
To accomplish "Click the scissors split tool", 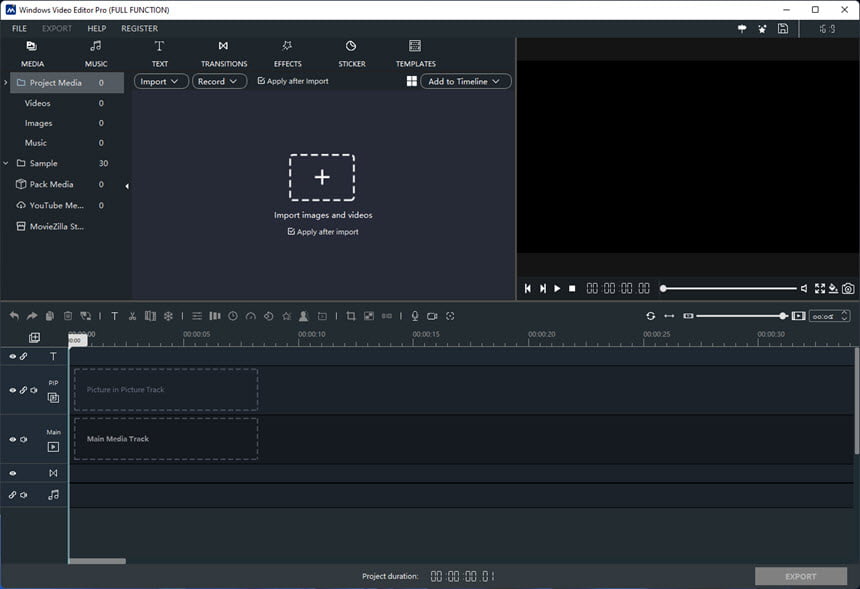I will coord(132,316).
